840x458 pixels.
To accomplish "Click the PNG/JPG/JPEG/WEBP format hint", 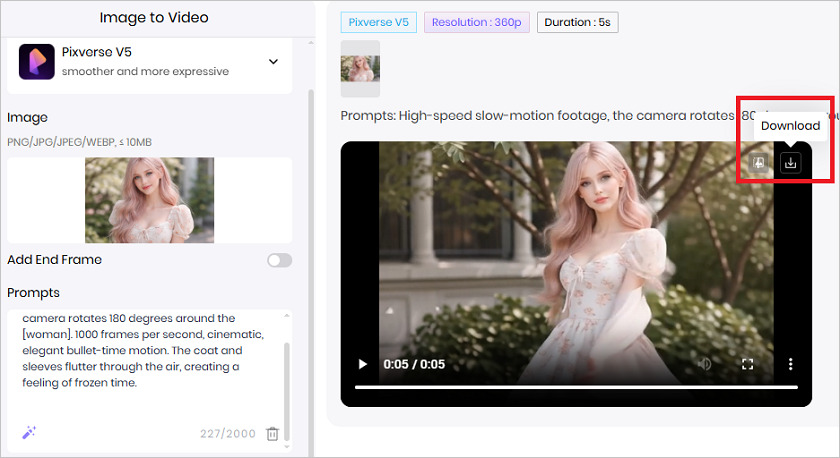I will point(79,142).
